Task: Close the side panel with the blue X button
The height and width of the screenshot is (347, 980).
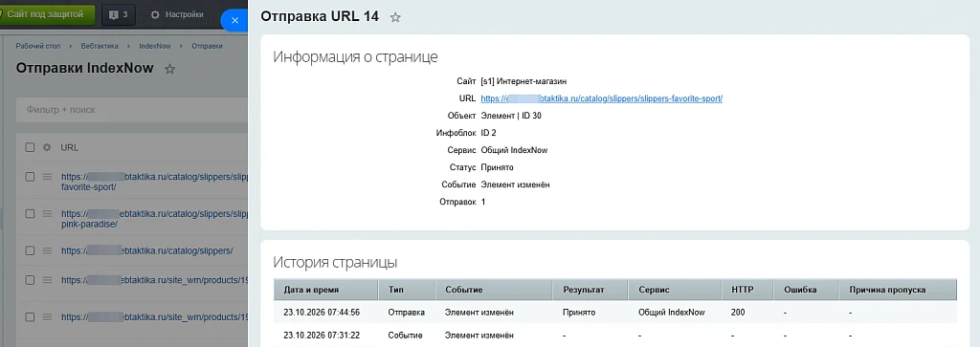Action: [x=234, y=20]
